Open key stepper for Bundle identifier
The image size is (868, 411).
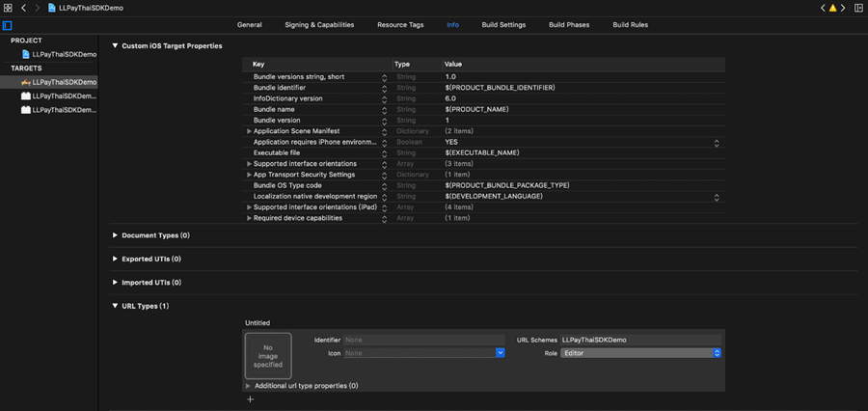coord(384,88)
